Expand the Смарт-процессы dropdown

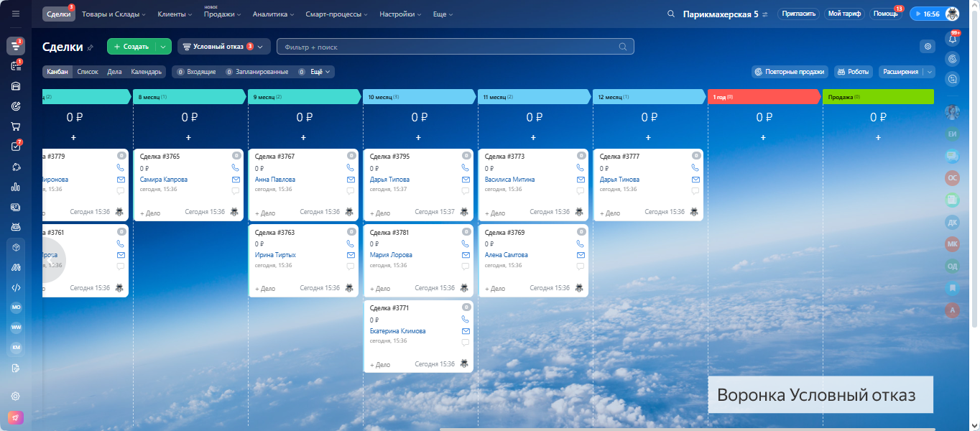[337, 14]
